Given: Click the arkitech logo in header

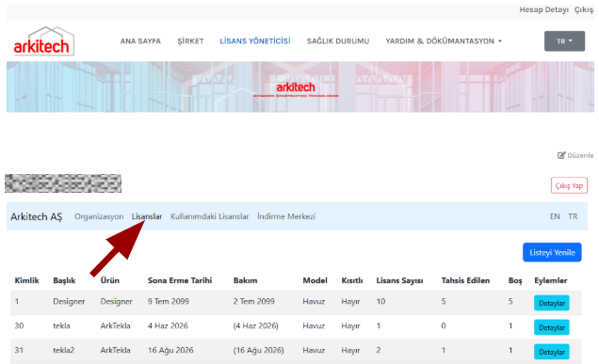Looking at the screenshot, I should pyautogui.click(x=44, y=41).
